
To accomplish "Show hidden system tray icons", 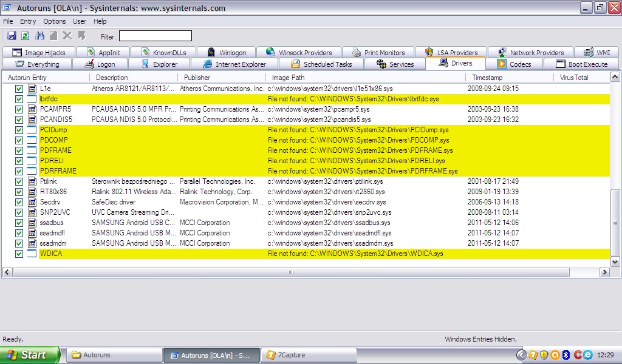I will 522,355.
